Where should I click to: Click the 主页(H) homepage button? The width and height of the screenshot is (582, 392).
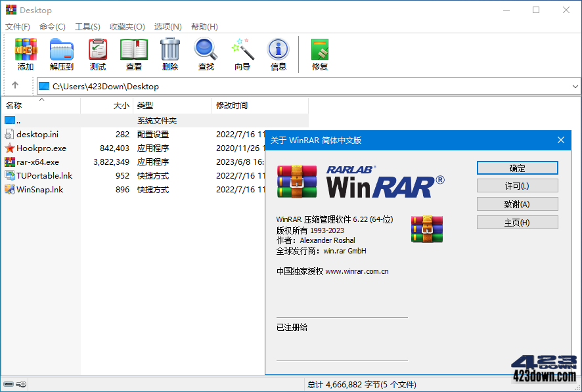(x=516, y=222)
